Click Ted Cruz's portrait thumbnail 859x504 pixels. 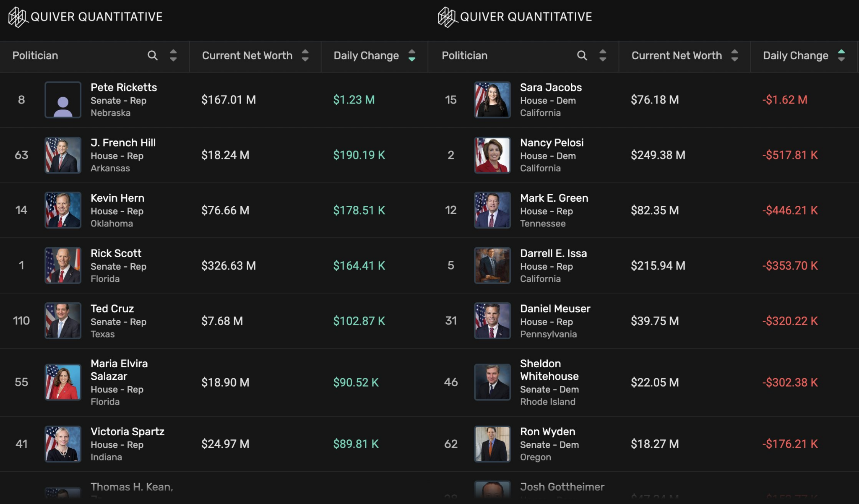(x=63, y=321)
